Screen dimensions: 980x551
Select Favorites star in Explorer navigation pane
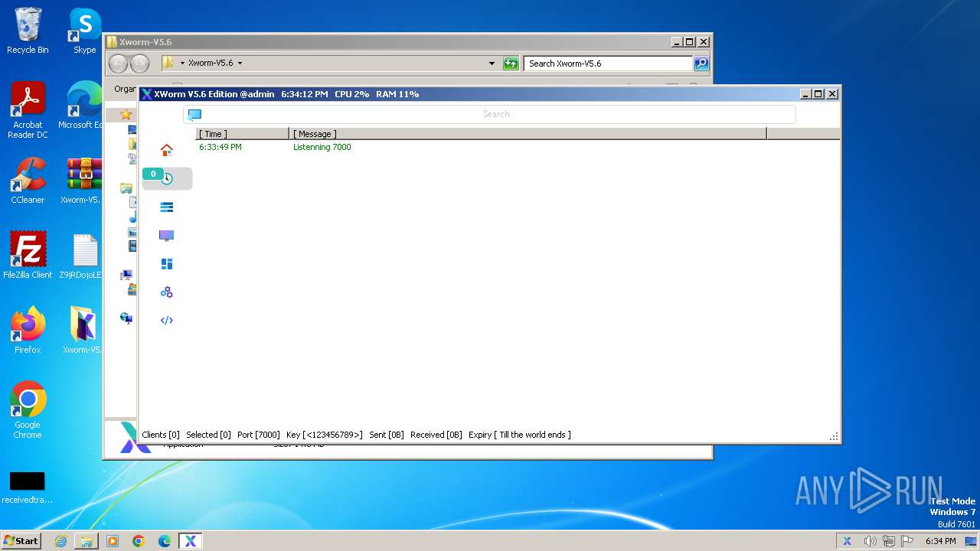pyautogui.click(x=126, y=115)
